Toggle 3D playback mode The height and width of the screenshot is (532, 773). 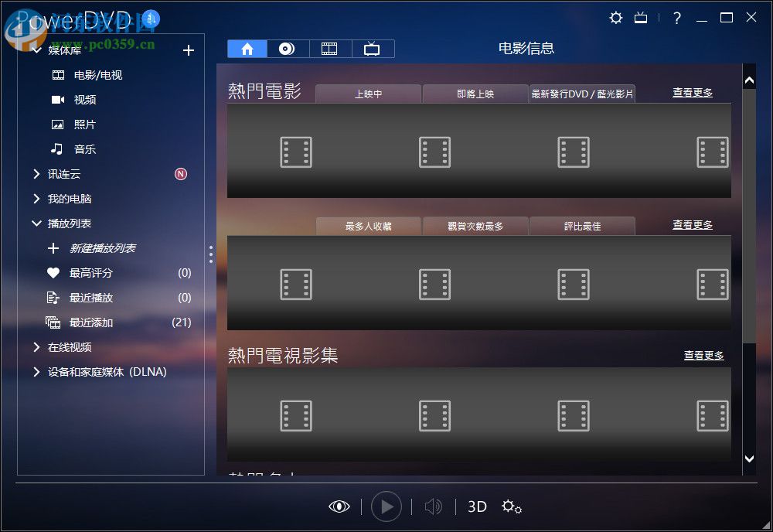pyautogui.click(x=476, y=506)
